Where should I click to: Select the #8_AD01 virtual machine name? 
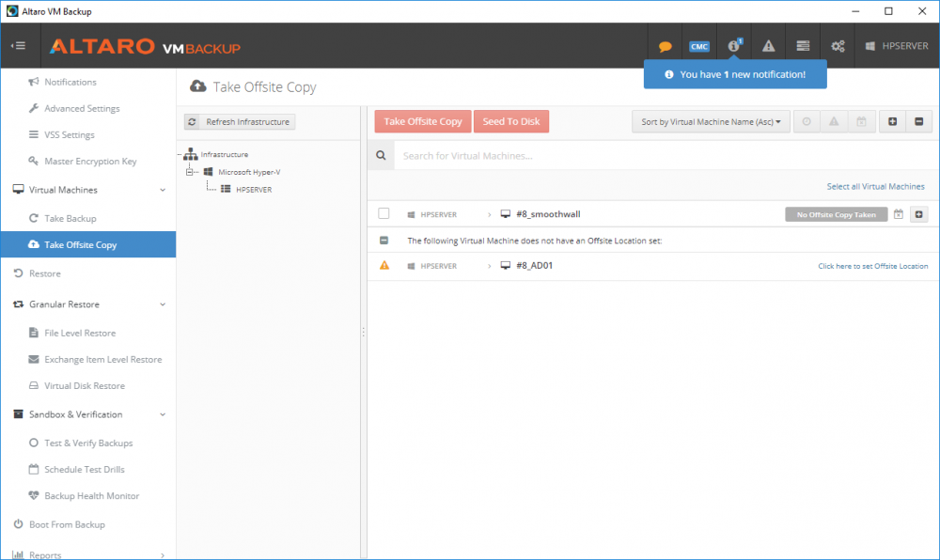pos(534,265)
